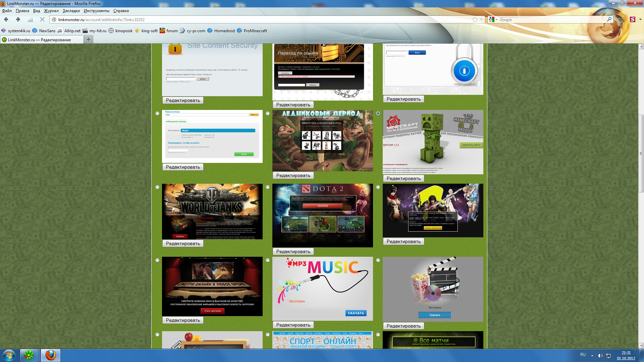
Task: Click the page vertical scrollbar thumb
Action: (x=641, y=153)
